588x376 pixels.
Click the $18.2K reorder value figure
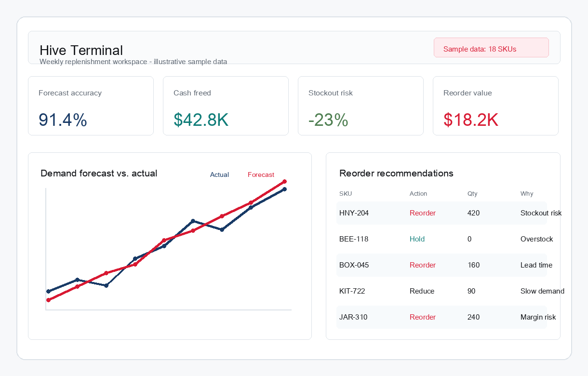471,120
